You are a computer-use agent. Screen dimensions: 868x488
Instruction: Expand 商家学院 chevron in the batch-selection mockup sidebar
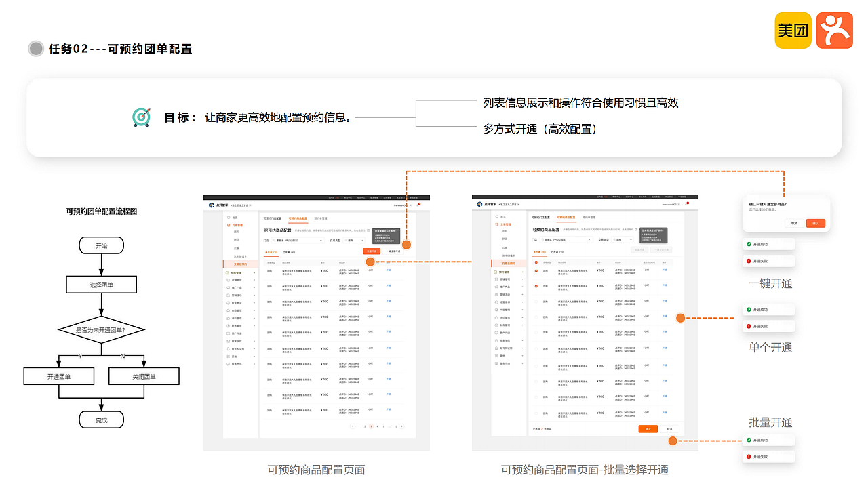pos(522,340)
